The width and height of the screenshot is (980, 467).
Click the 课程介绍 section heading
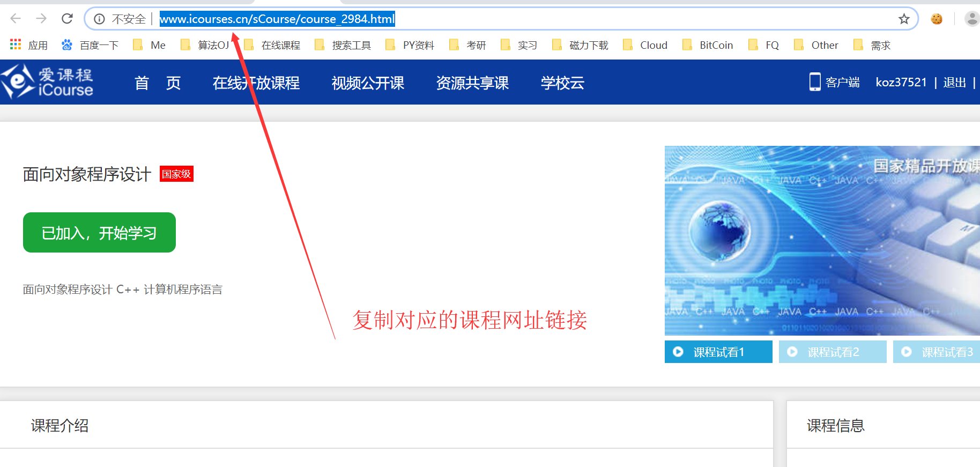[60, 425]
